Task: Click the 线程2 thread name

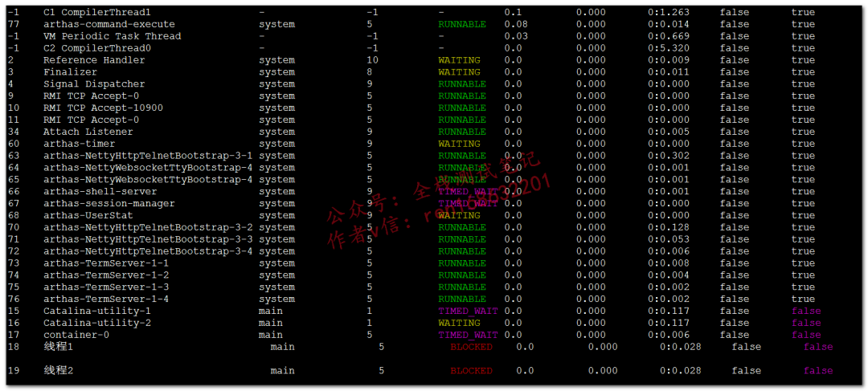Action: coord(58,371)
